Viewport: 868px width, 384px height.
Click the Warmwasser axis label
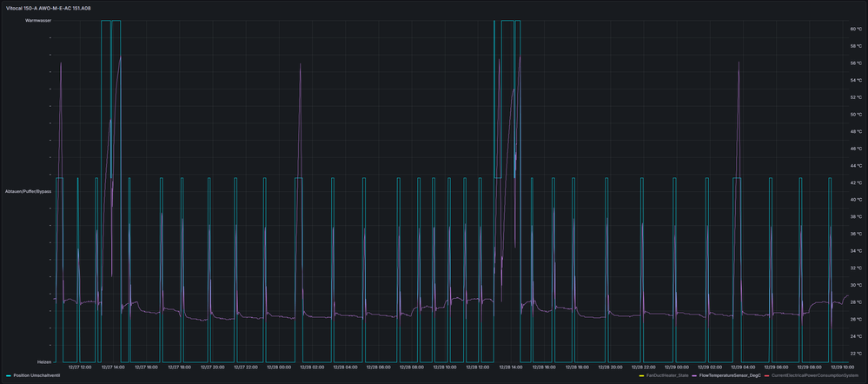coord(39,21)
